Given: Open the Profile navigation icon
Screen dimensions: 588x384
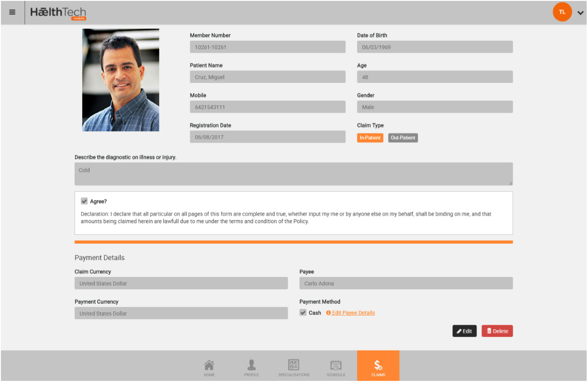Looking at the screenshot, I should 251,368.
